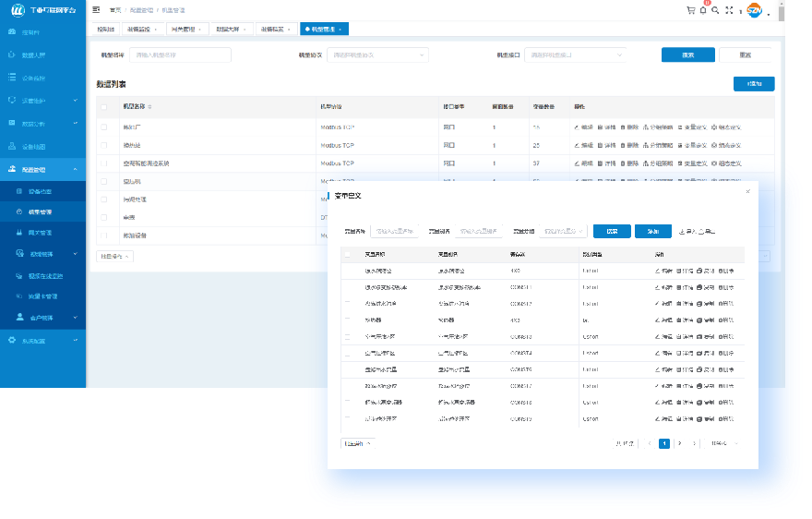Click the orange user avatar icon

click(754, 11)
